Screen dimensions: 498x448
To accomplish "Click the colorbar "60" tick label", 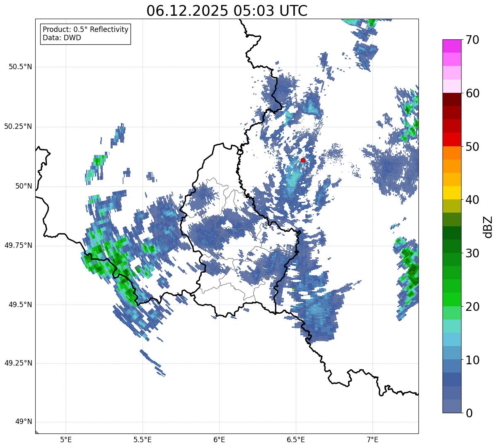I will (x=472, y=93).
